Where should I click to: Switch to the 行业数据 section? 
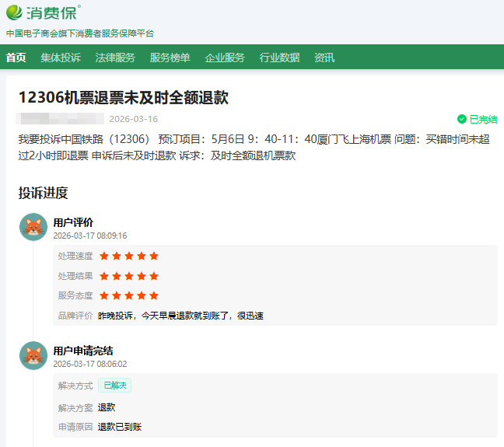[x=280, y=58]
